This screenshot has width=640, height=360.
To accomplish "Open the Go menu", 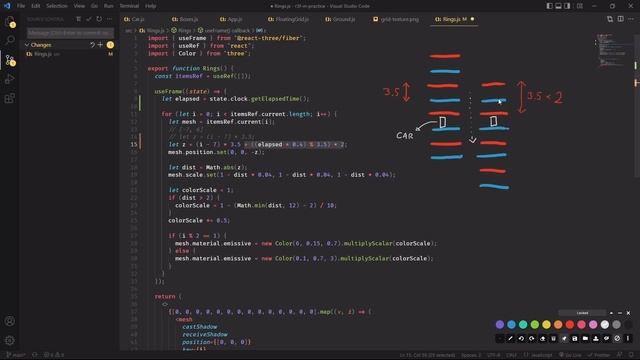I will click(x=94, y=6).
